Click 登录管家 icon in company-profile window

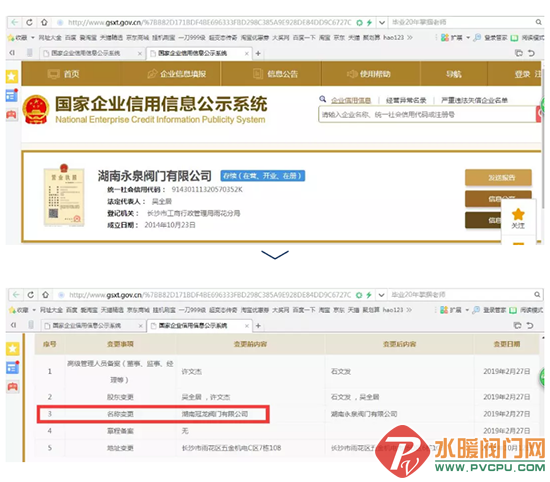coord(477,37)
